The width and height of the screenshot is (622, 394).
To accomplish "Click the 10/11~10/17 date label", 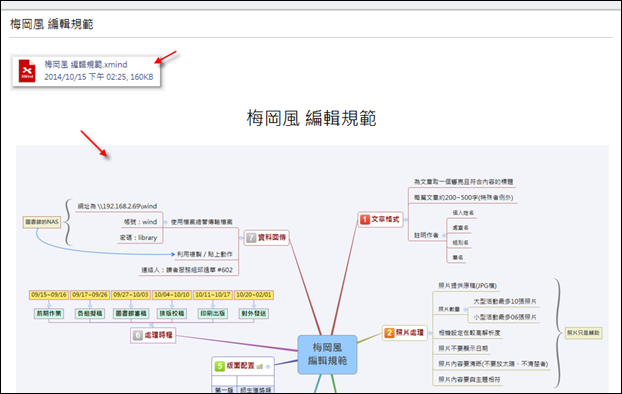I will click(x=213, y=295).
